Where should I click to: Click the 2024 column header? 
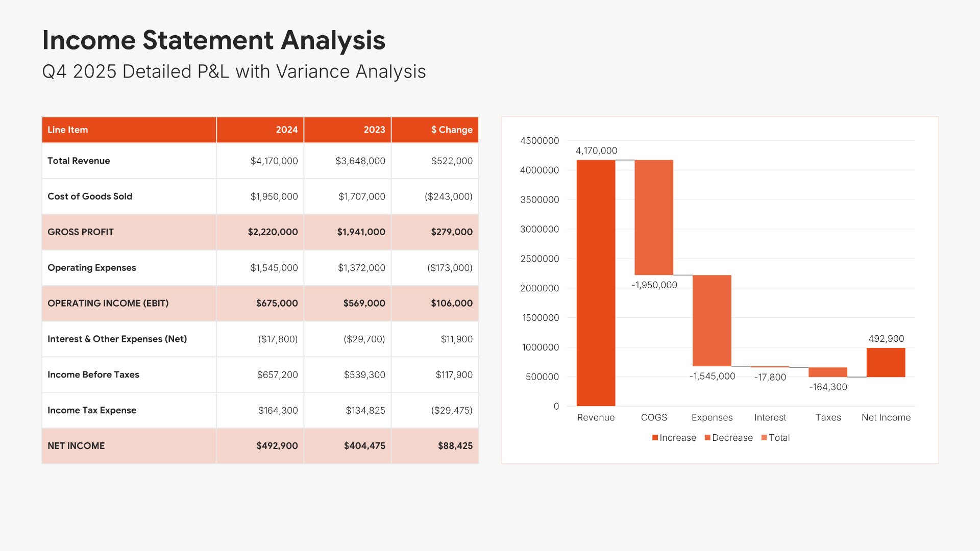[286, 130]
